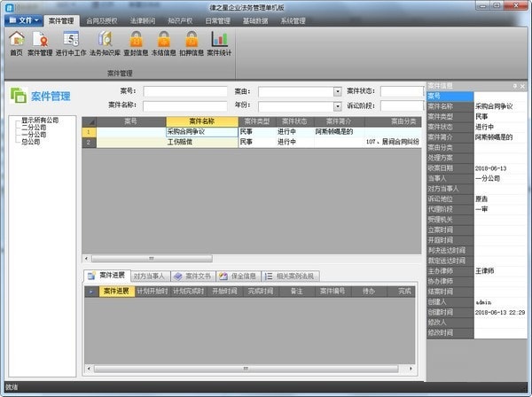The width and height of the screenshot is (532, 397).
Task: Sort by the 案件简介 column header
Action: pos(340,121)
